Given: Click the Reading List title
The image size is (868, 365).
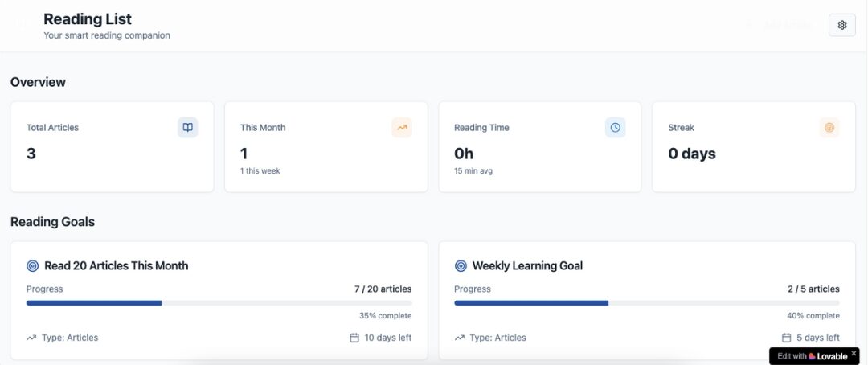Looking at the screenshot, I should point(88,18).
